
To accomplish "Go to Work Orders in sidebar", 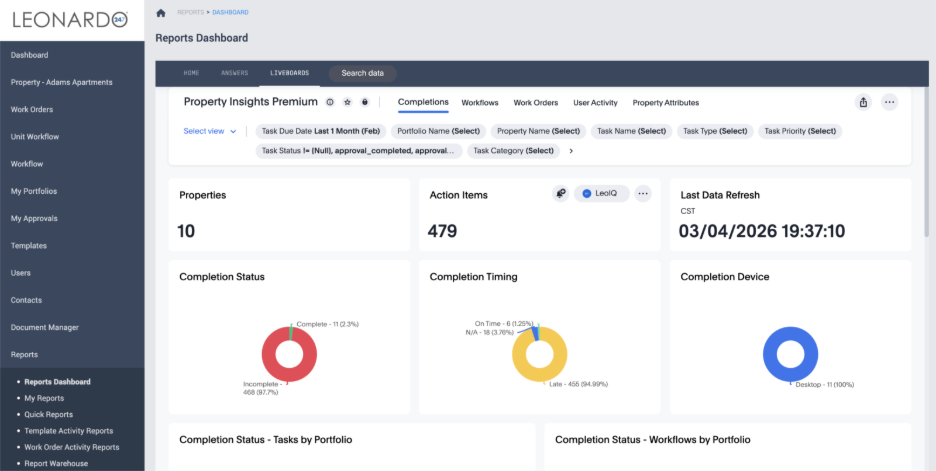I will tap(32, 109).
